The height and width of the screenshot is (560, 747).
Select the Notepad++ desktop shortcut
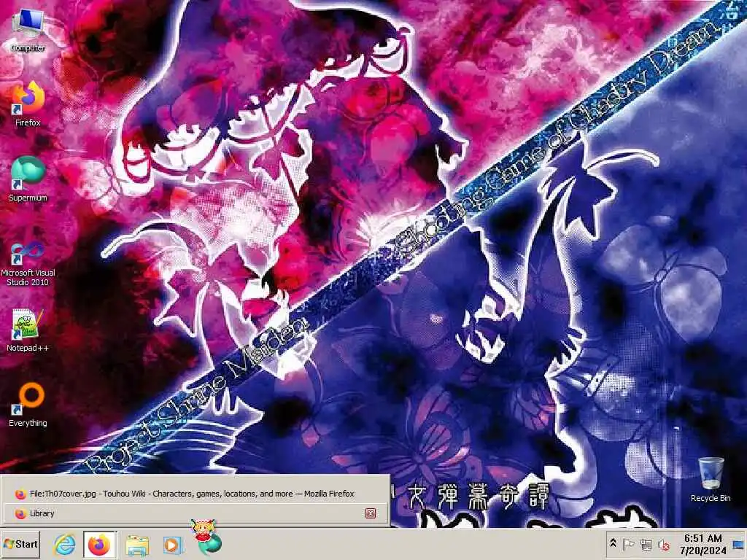tap(28, 330)
